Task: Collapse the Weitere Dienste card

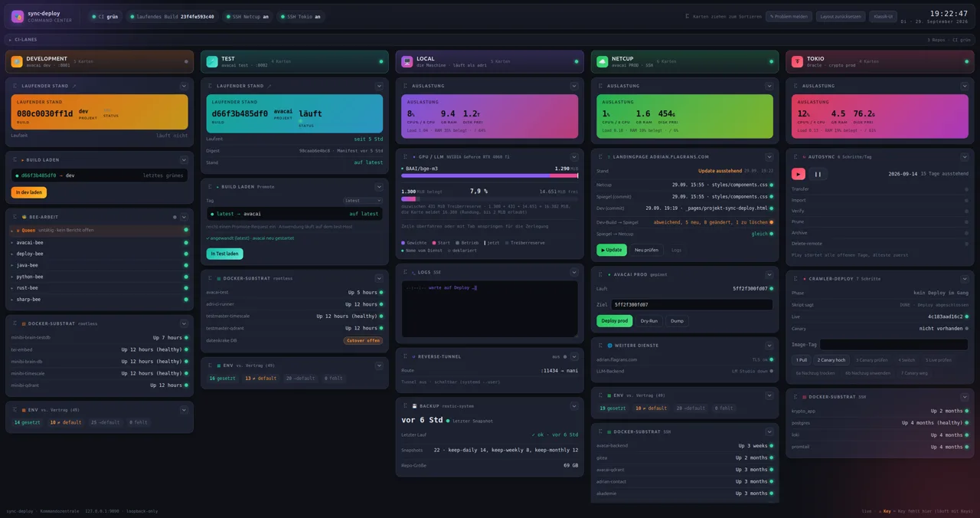Action: (x=769, y=346)
